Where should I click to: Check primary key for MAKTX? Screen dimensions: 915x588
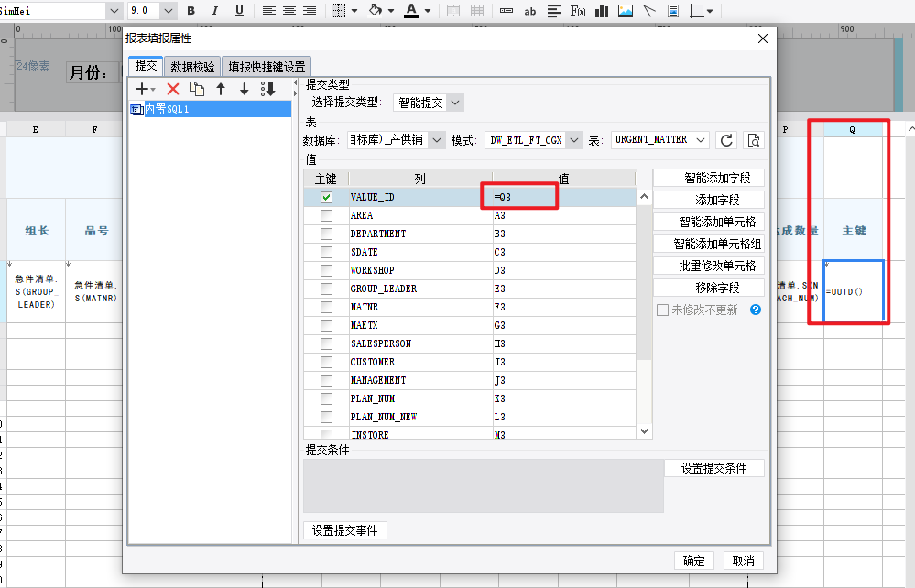click(326, 325)
